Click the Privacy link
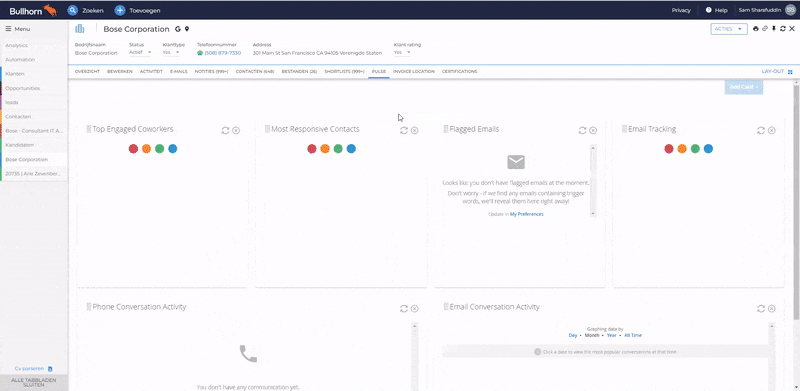The image size is (800, 391). click(x=681, y=10)
